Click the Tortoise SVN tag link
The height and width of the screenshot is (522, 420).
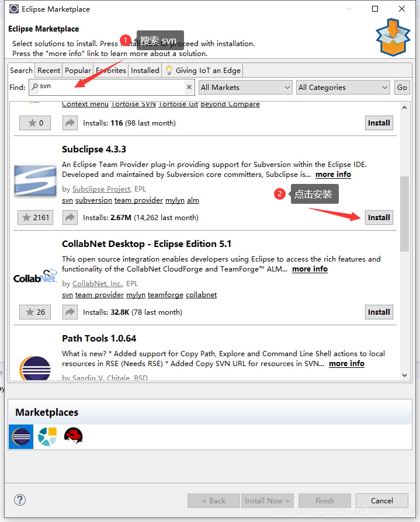pos(134,104)
